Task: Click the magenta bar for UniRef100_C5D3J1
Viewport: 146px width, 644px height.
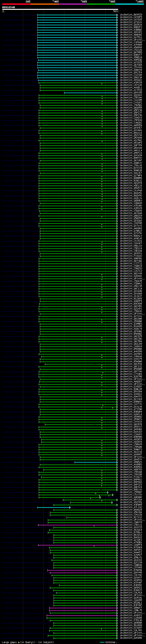Action: [78, 525]
